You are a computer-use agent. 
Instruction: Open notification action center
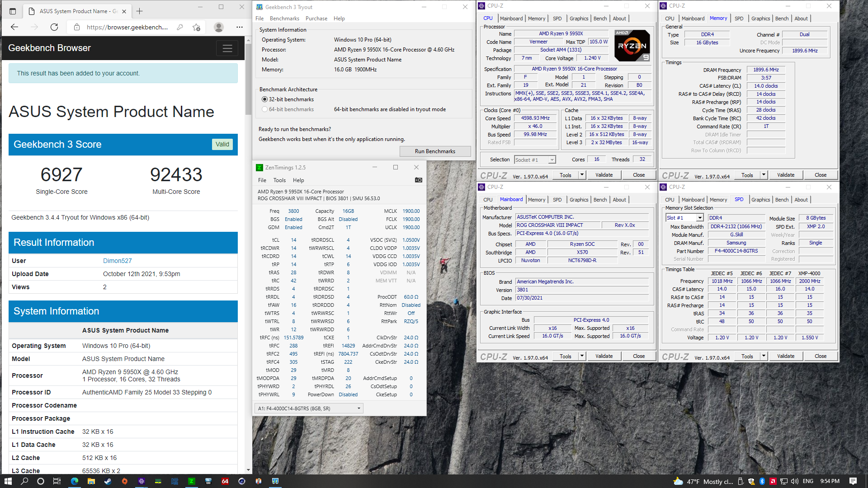tap(853, 481)
